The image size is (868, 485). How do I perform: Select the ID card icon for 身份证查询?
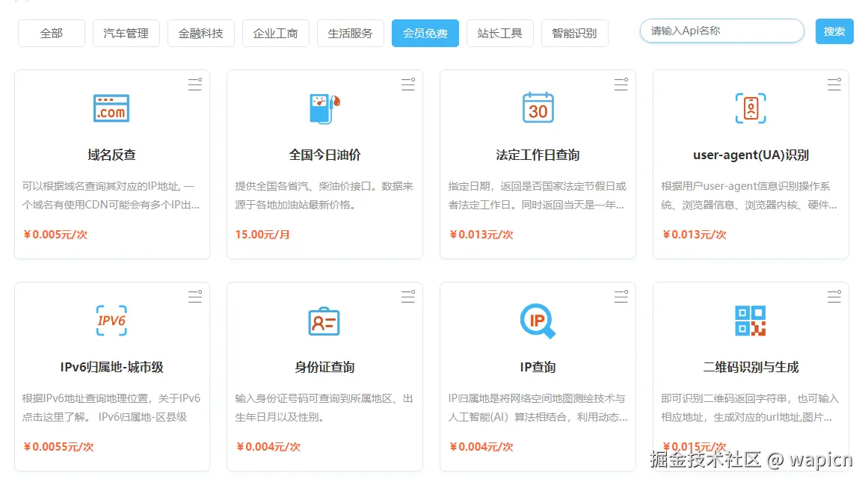[x=324, y=320]
